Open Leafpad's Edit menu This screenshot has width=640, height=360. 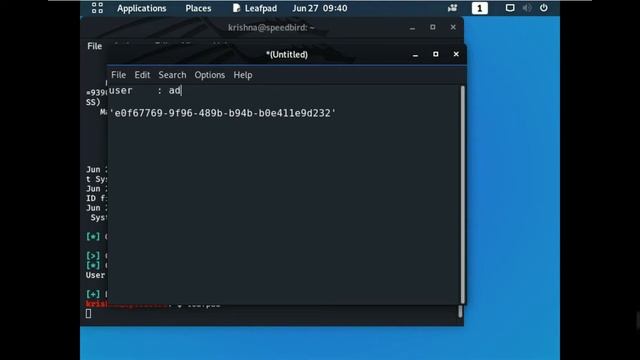142,75
